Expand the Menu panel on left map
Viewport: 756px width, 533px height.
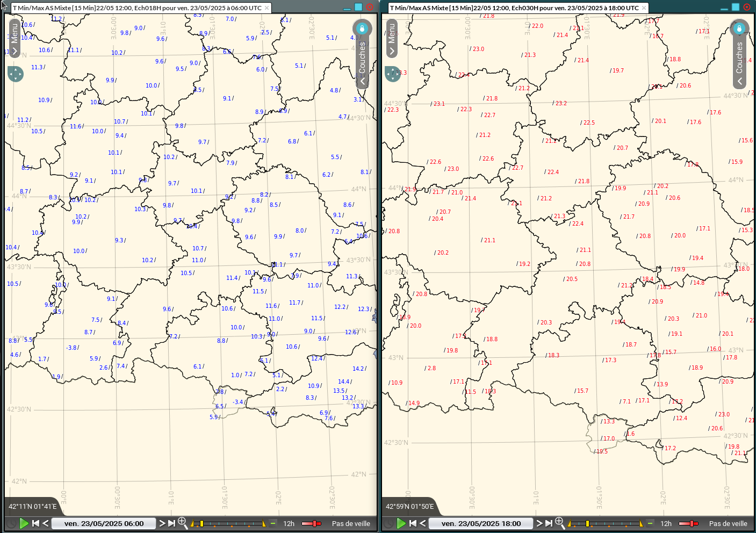point(15,39)
